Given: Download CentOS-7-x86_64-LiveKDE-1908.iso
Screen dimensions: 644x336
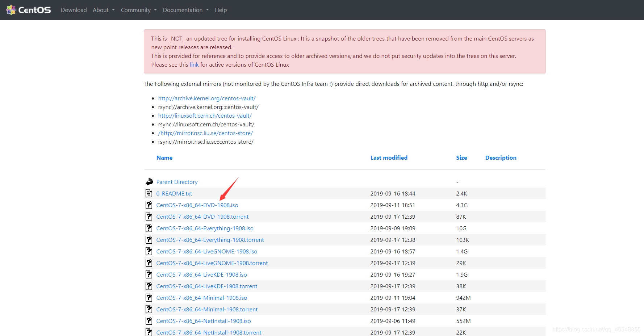Looking at the screenshot, I should tap(202, 275).
